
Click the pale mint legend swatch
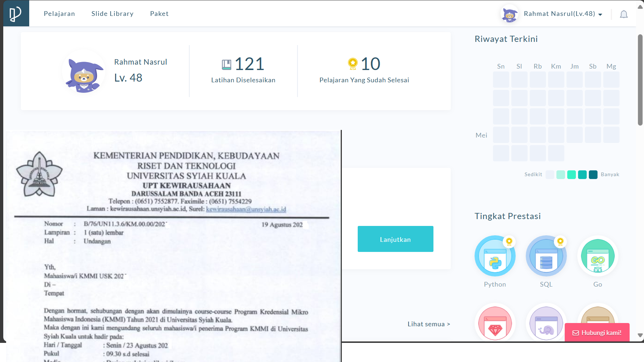(x=561, y=175)
